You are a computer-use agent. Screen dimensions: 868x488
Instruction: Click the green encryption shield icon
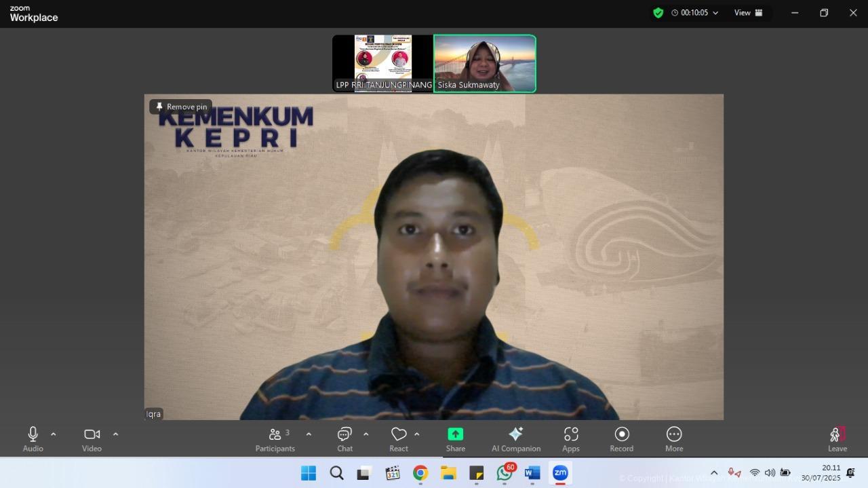coord(658,13)
